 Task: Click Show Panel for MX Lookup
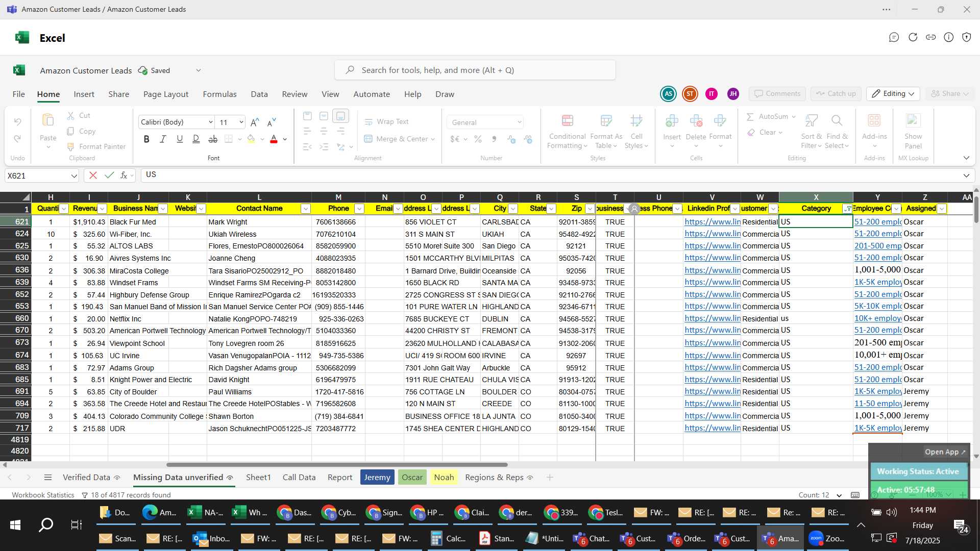(x=913, y=132)
